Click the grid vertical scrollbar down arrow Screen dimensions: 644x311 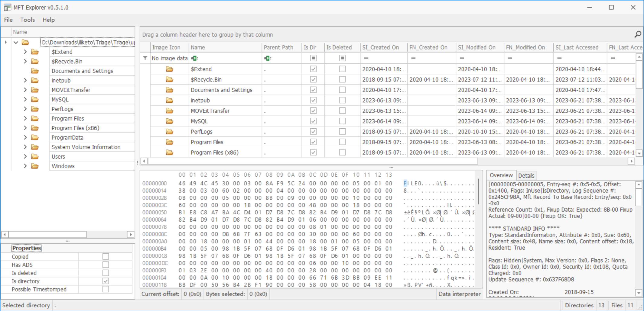point(639,153)
